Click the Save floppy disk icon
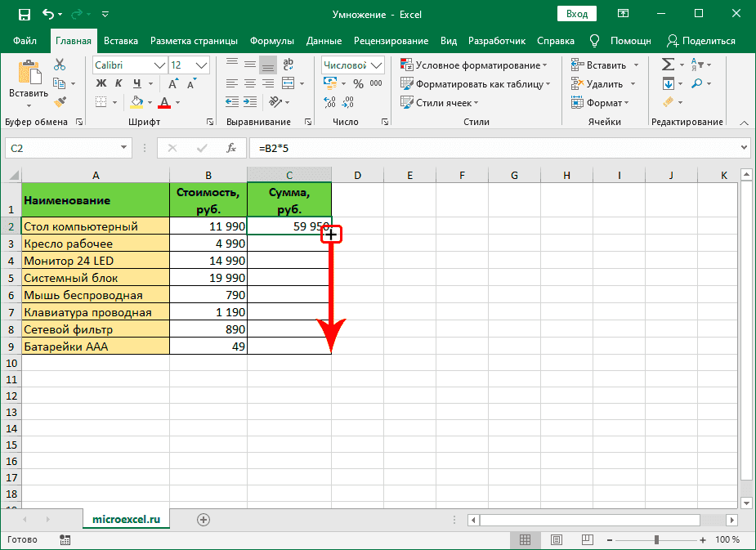Image resolution: width=756 pixels, height=550 pixels. 24,15
